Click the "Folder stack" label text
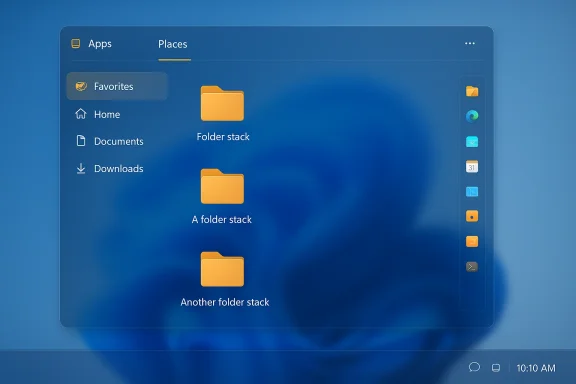The height and width of the screenshot is (384, 576). tap(223, 137)
